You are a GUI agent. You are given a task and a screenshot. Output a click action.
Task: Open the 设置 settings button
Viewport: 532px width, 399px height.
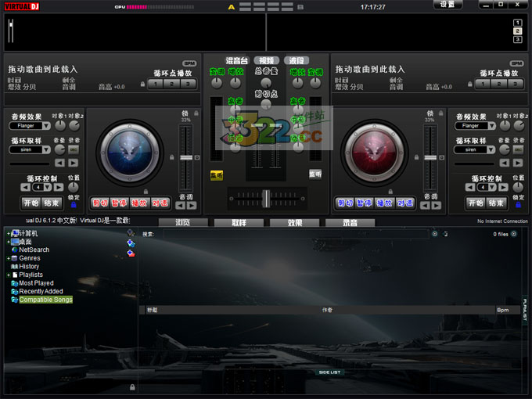[448, 5]
